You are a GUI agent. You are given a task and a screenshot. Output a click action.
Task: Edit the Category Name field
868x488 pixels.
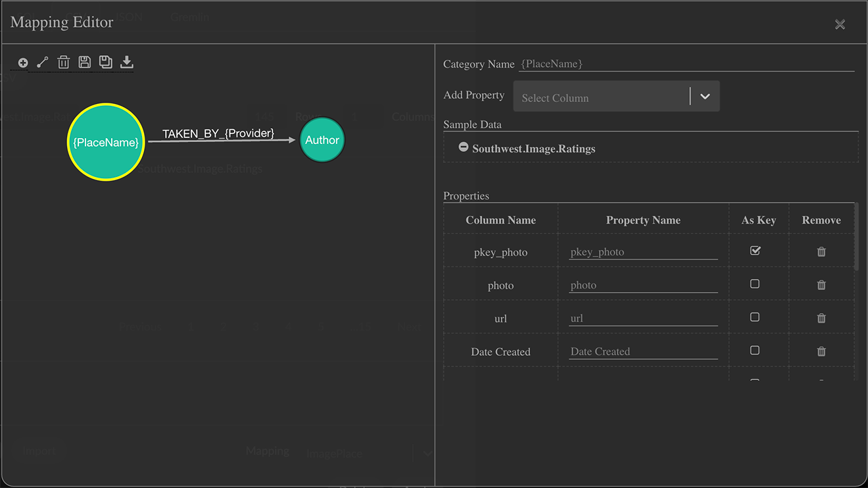coord(686,64)
